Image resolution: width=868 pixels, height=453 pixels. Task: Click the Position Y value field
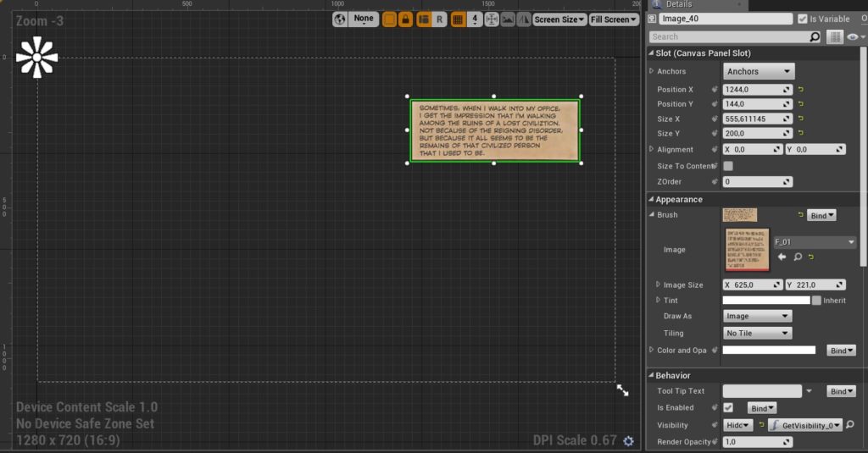coord(757,104)
